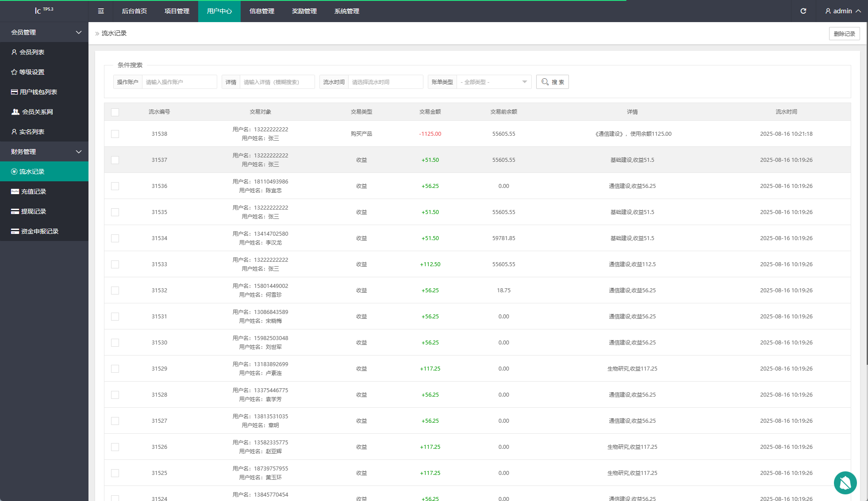
Task: Check the row checkbox for record 31538
Action: [x=115, y=134]
